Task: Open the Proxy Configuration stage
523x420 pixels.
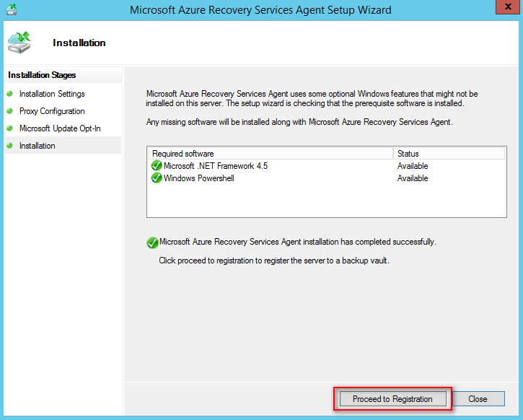Action: (x=52, y=111)
